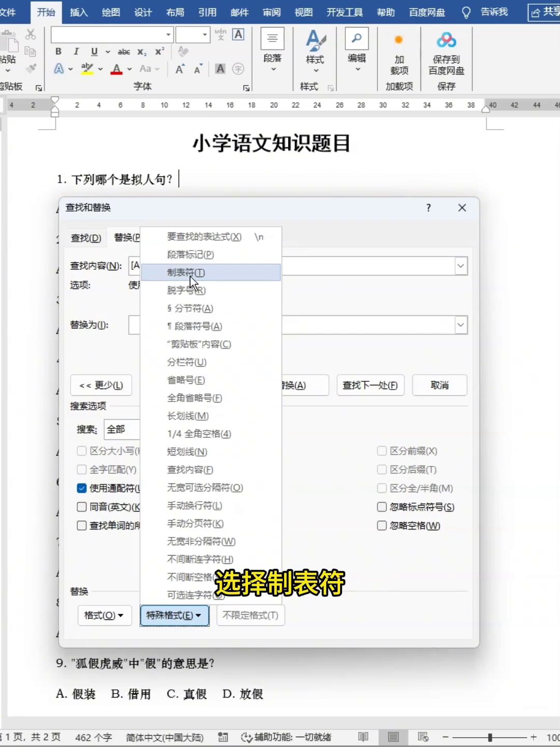Apply Italic formatting icon
The image size is (560, 747).
pyautogui.click(x=76, y=51)
